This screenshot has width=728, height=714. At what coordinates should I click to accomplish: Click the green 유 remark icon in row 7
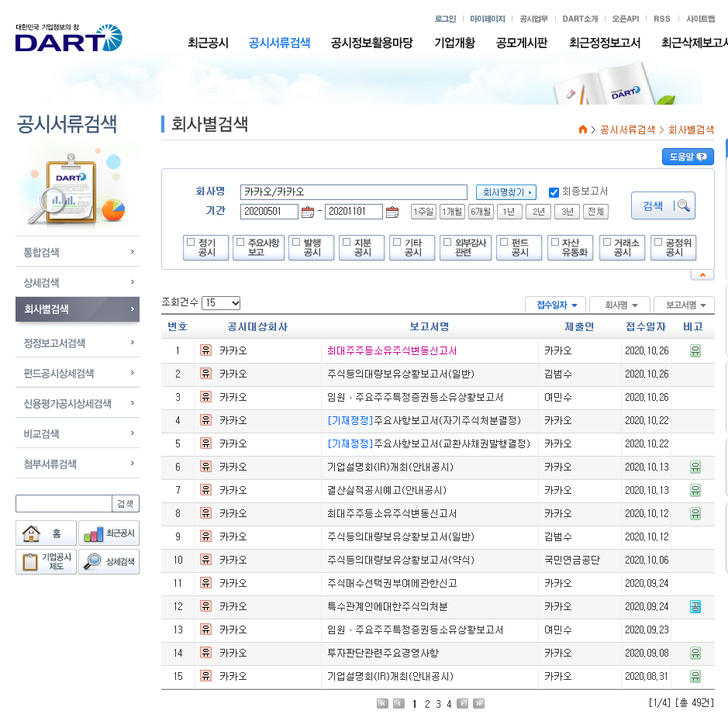pyautogui.click(x=695, y=490)
